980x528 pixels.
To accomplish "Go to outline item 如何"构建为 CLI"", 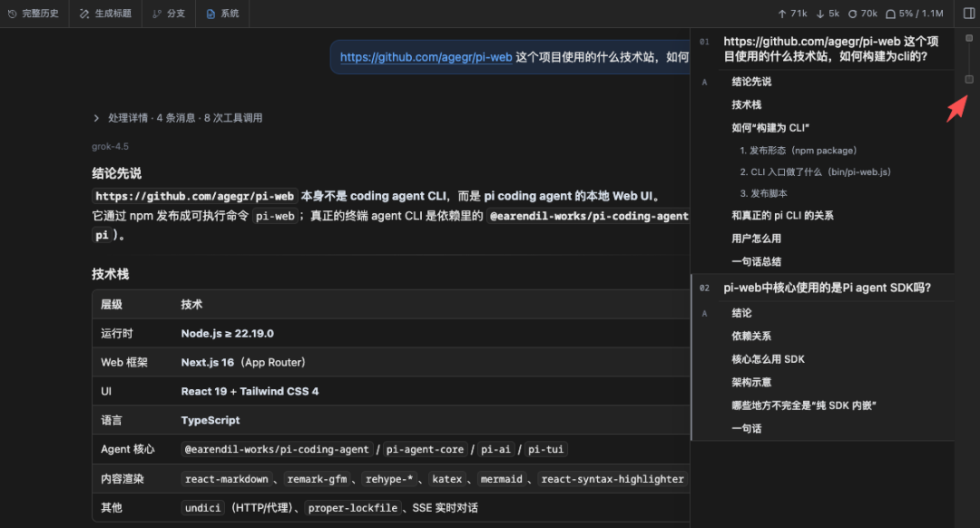I will pos(770,128).
